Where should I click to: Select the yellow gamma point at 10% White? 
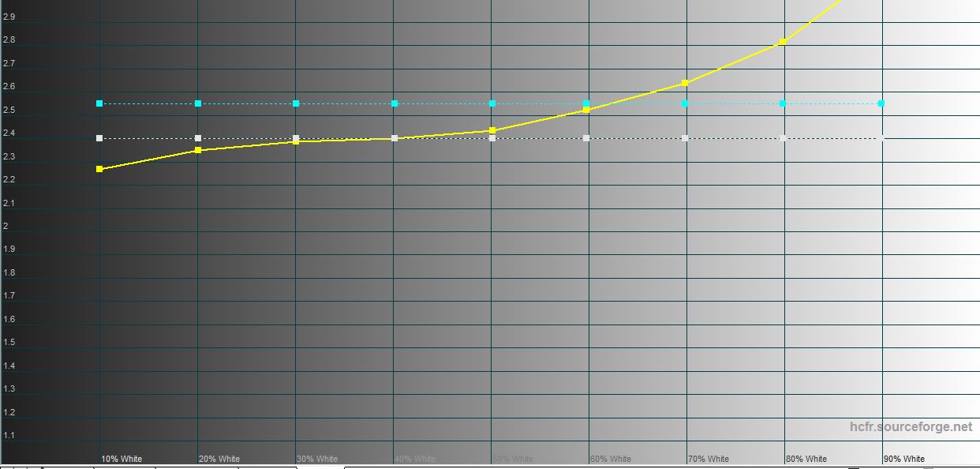[99, 169]
